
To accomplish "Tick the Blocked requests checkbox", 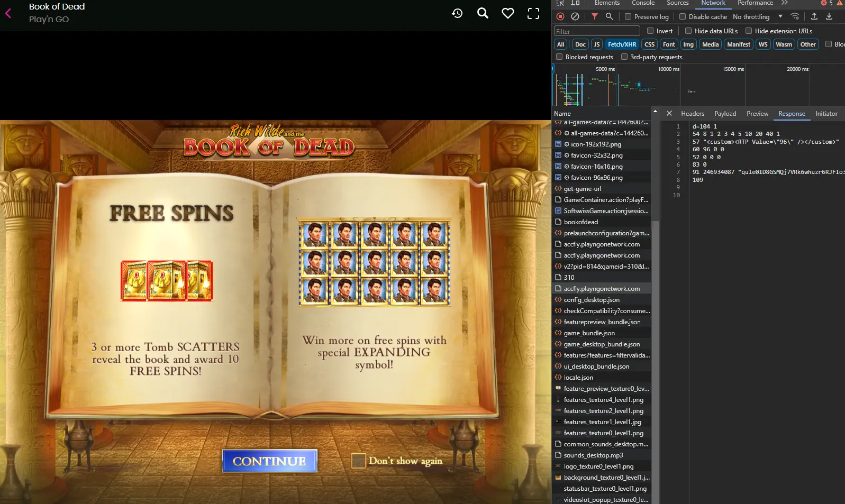I will coord(559,57).
